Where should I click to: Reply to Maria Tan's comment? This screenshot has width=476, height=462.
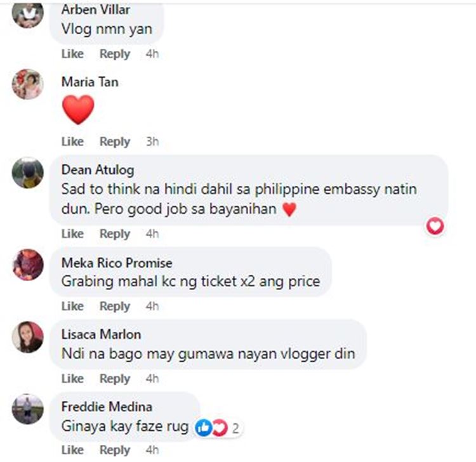(115, 142)
